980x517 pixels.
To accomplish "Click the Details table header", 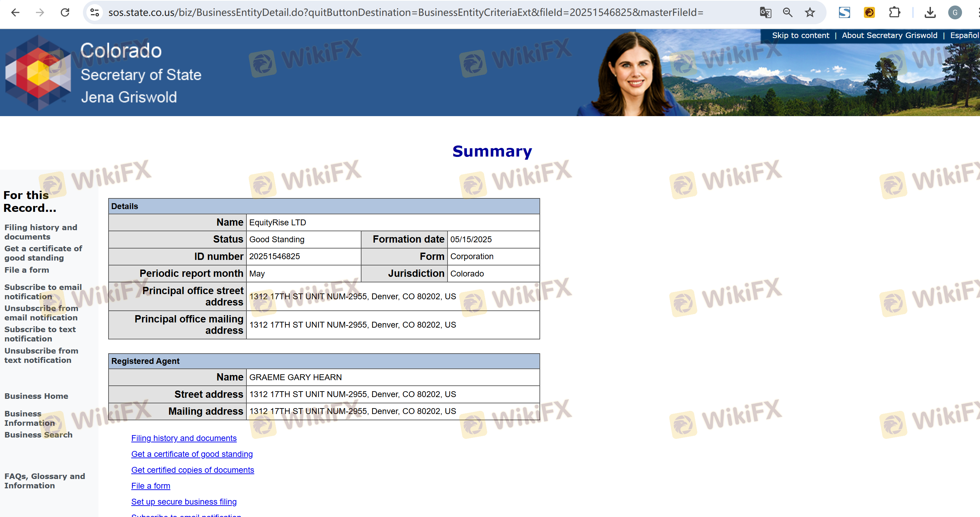I will pos(324,206).
